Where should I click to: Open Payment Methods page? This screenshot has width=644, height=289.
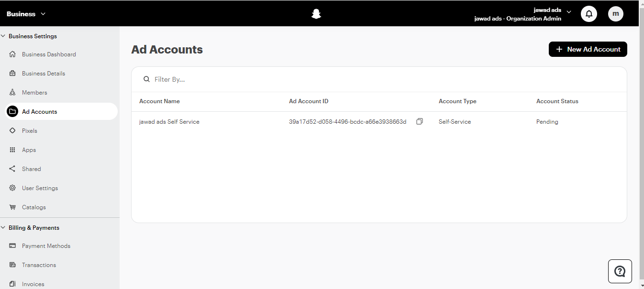(46, 246)
